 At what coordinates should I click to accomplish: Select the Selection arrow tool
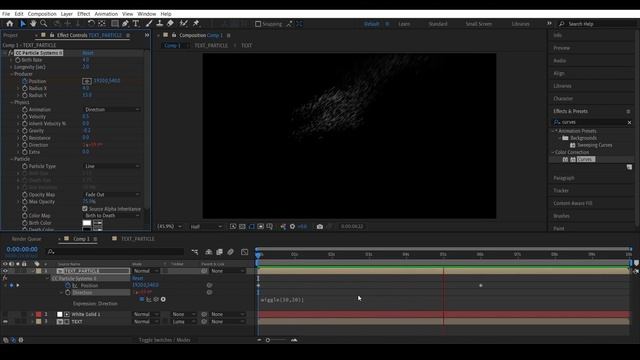(x=23, y=24)
